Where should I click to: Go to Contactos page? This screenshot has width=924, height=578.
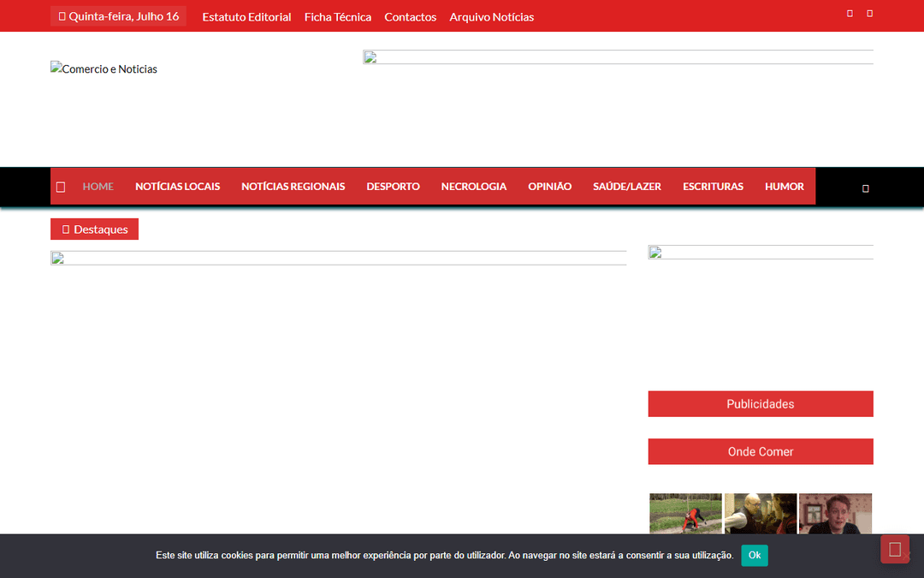(410, 16)
